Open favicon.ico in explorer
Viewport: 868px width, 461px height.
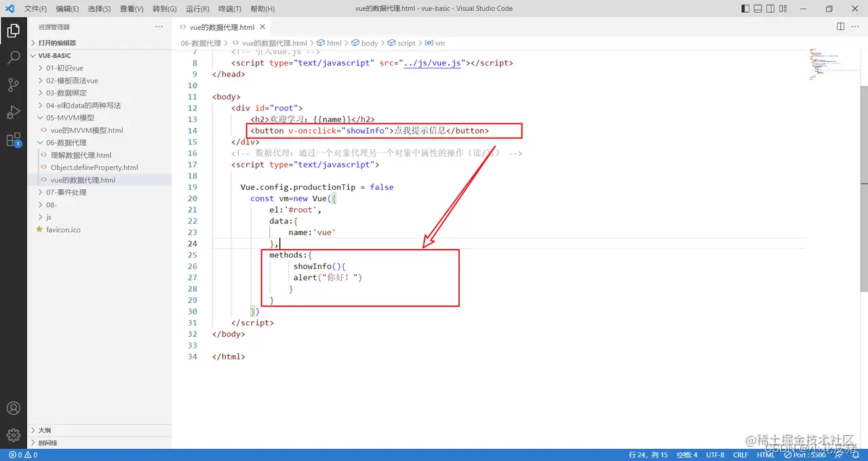click(x=100, y=230)
